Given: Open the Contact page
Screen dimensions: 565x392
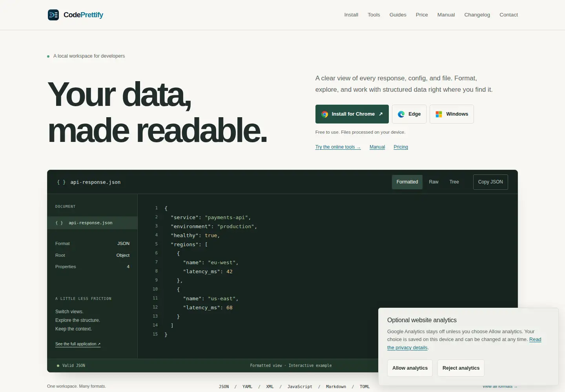Looking at the screenshot, I should (x=508, y=15).
